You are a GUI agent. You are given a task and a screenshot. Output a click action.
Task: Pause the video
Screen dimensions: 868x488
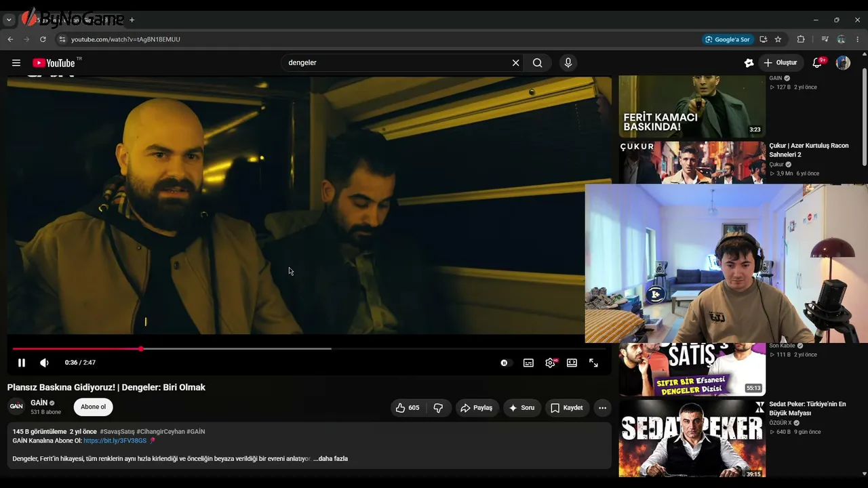pyautogui.click(x=22, y=363)
